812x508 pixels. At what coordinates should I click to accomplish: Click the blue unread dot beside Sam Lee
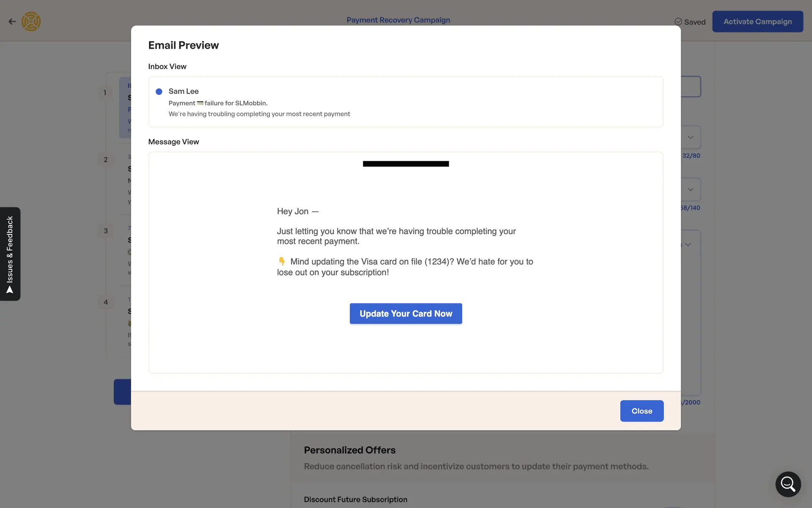coord(159,91)
